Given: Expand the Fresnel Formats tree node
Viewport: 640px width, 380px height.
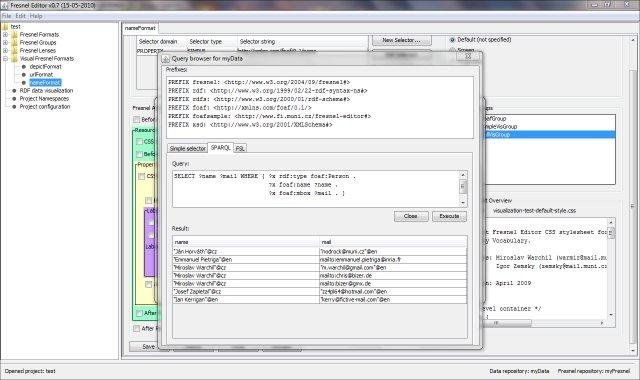Looking at the screenshot, I should pos(6,35).
